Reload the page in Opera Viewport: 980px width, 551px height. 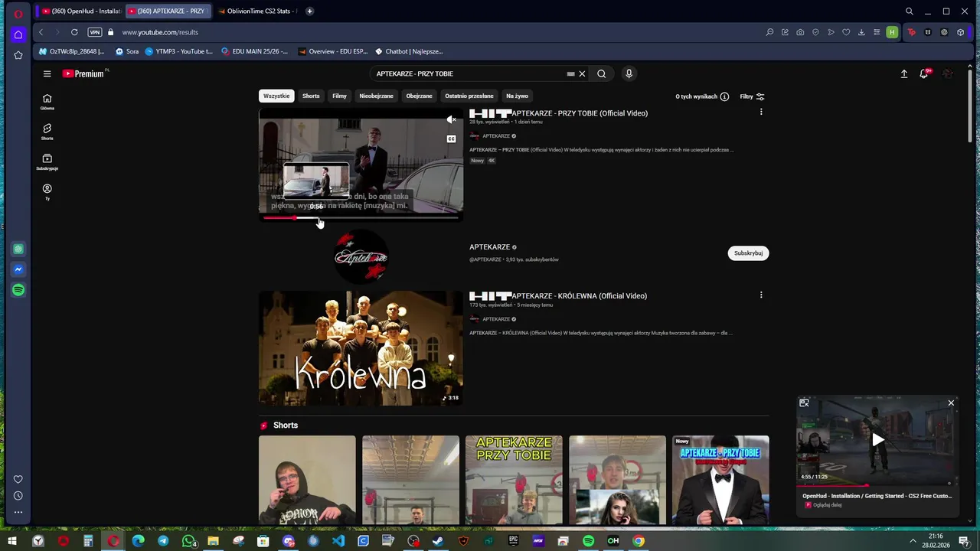[x=74, y=32]
